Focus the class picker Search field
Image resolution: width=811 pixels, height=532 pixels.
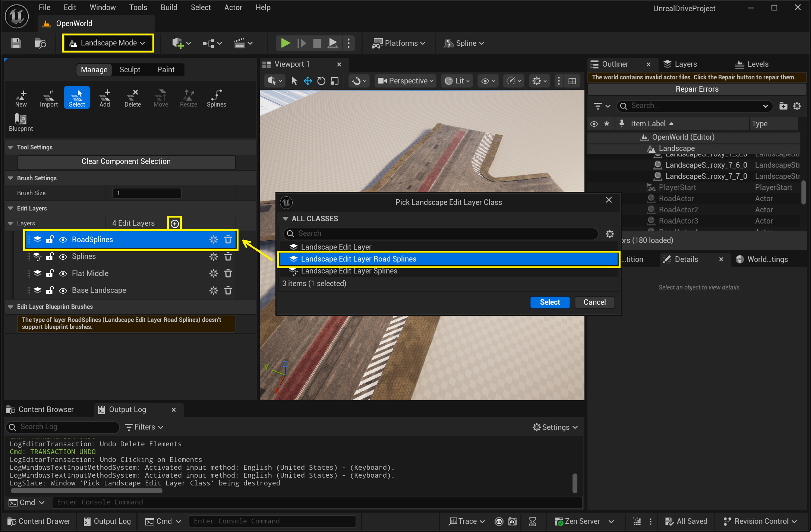441,234
